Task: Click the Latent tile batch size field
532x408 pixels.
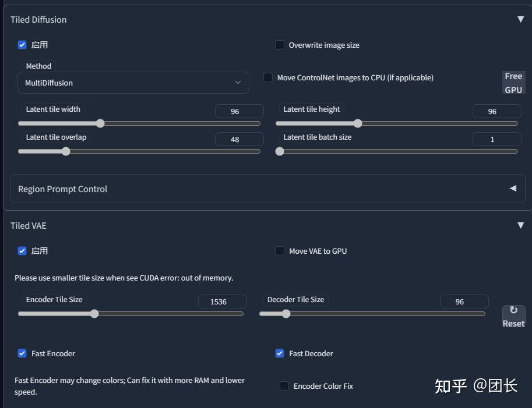Action: tap(496, 139)
